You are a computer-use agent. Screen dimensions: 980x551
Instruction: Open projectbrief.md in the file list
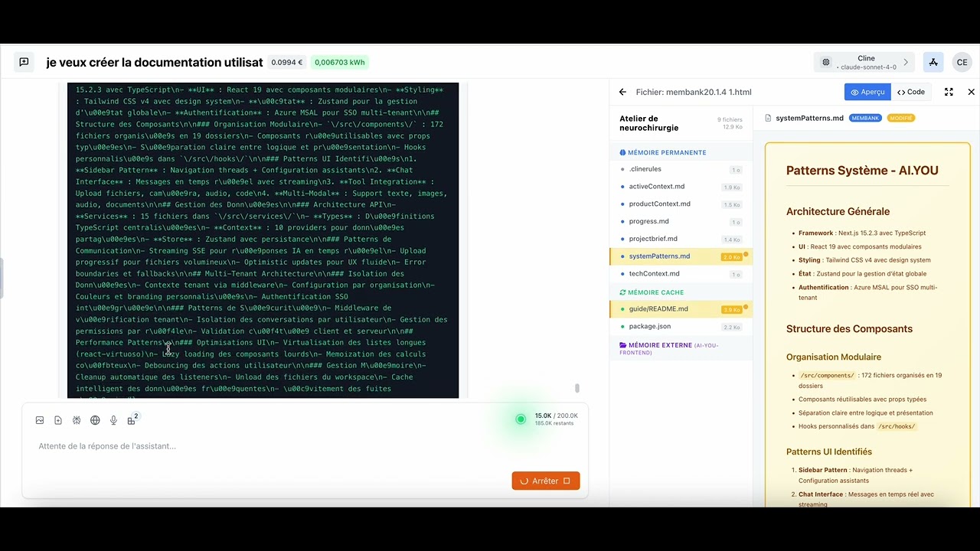point(681,239)
